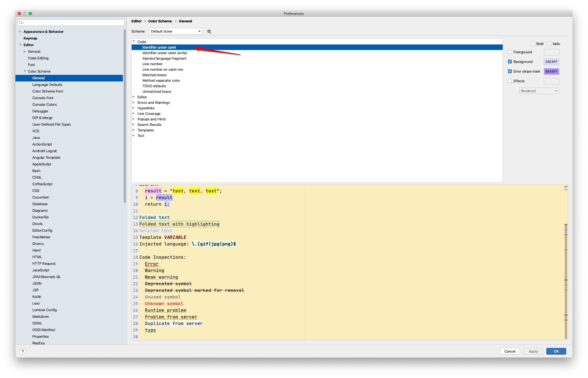Open the Code Editing settings page

click(38, 58)
